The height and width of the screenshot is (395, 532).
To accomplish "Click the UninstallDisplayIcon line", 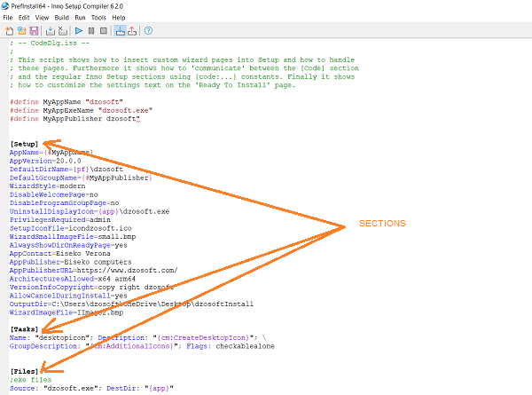I will 90,211.
